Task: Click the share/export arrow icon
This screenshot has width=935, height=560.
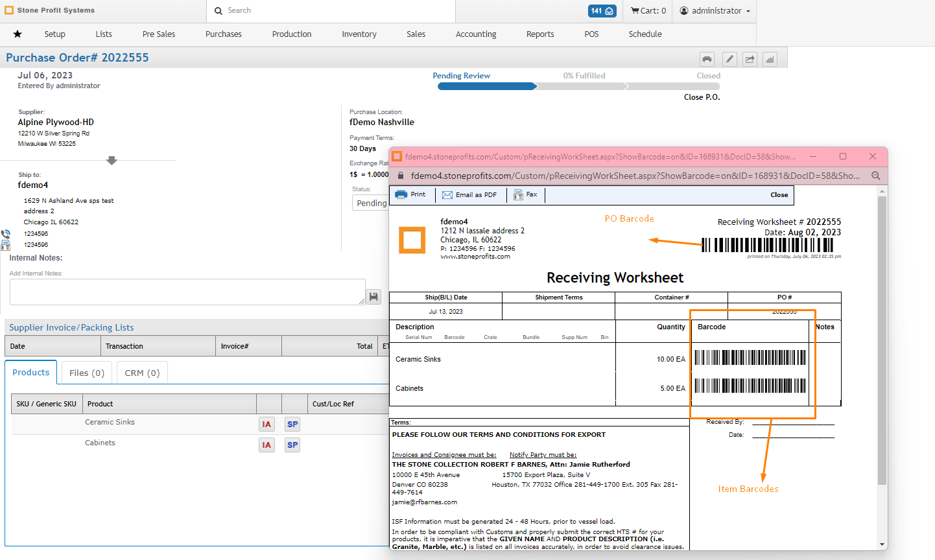Action: pyautogui.click(x=750, y=59)
